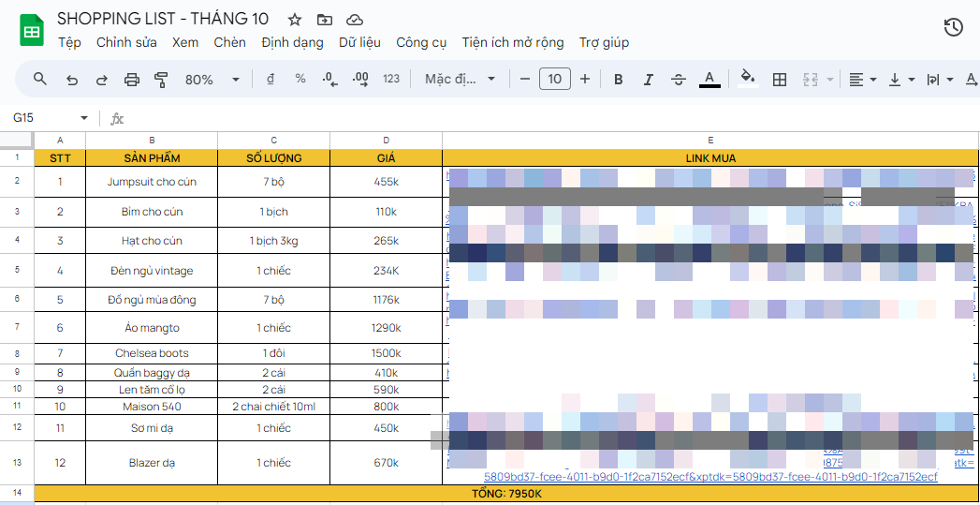Increase decimal places
The height and width of the screenshot is (505, 980).
(360, 79)
